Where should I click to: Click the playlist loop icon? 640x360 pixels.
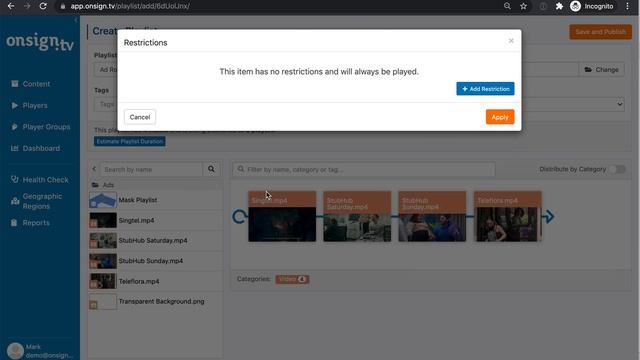click(239, 216)
